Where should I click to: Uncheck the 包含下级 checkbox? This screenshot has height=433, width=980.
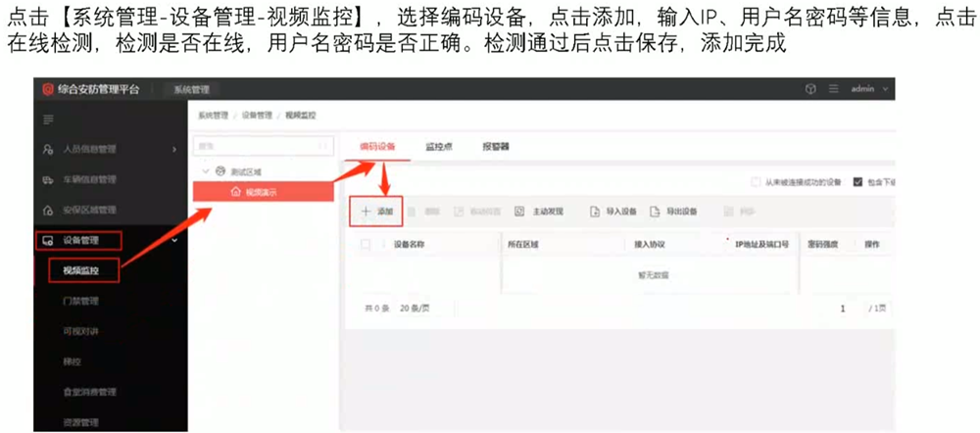coord(857,182)
